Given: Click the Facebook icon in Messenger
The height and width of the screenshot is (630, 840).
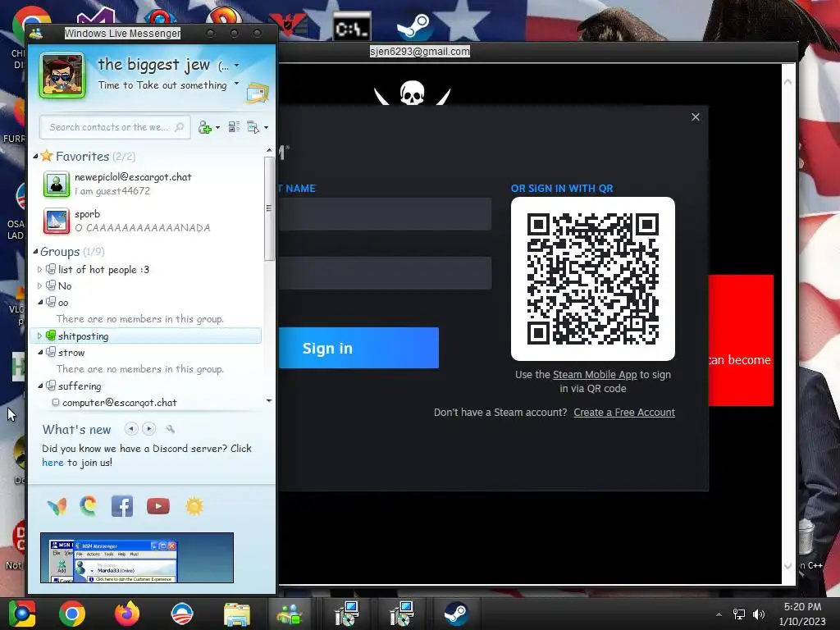Looking at the screenshot, I should (x=122, y=506).
